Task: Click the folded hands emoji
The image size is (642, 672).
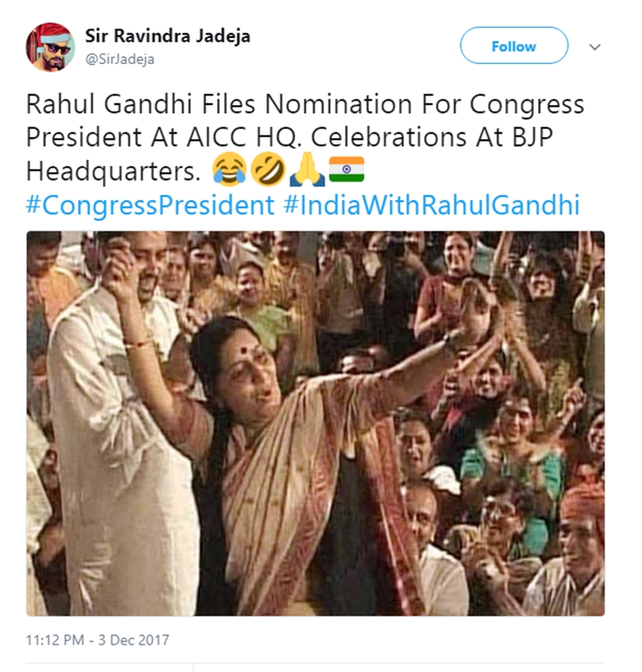Action: (308, 169)
